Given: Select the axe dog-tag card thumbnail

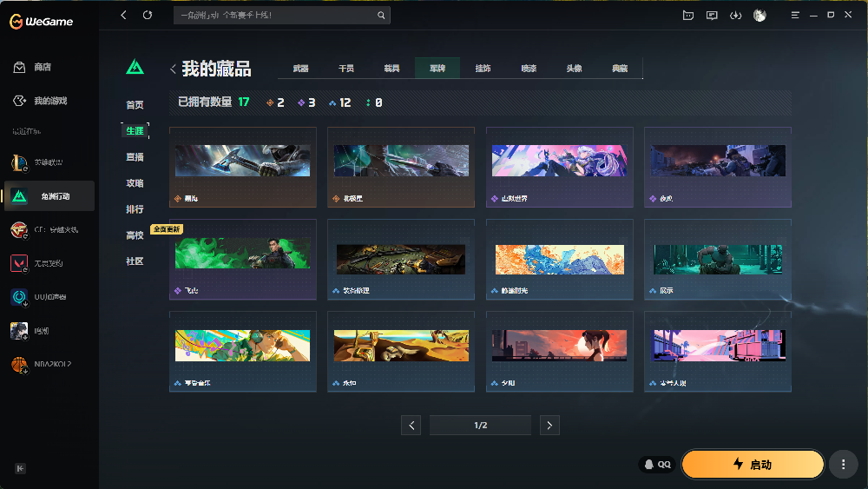Looking at the screenshot, I should click(242, 161).
